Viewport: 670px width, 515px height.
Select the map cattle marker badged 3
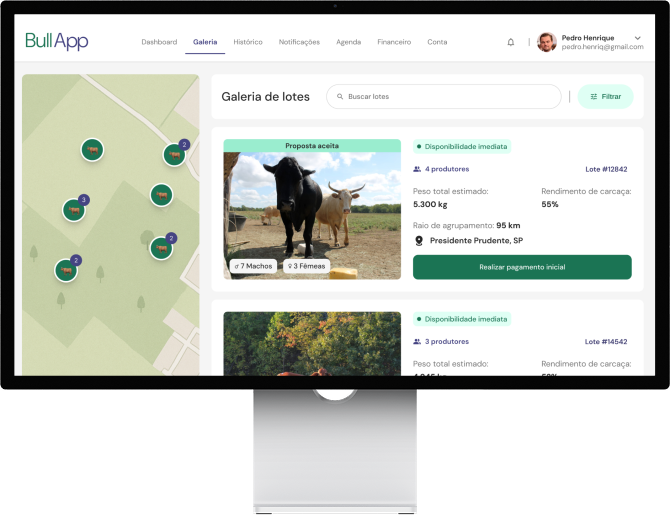tap(74, 210)
